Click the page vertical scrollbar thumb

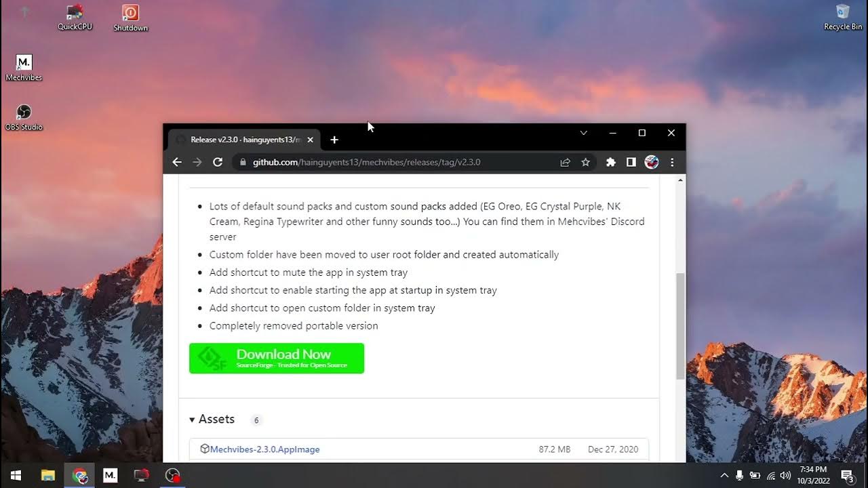tap(681, 326)
